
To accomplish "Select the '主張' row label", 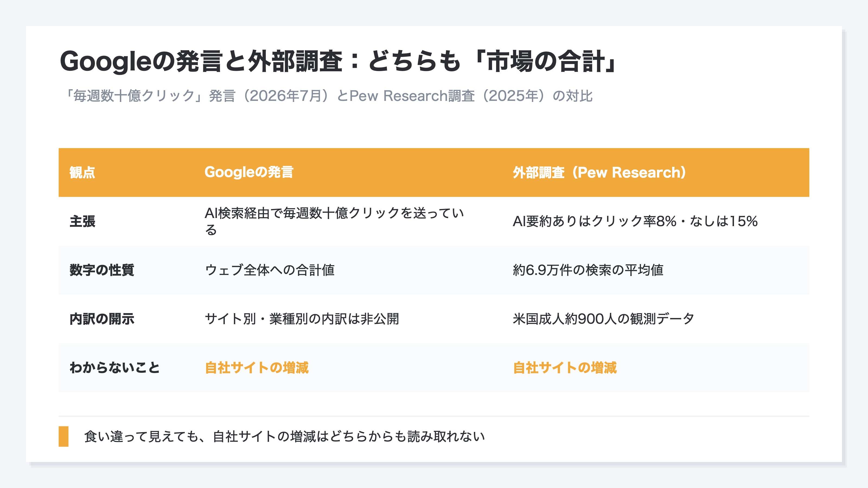I will pos(82,221).
